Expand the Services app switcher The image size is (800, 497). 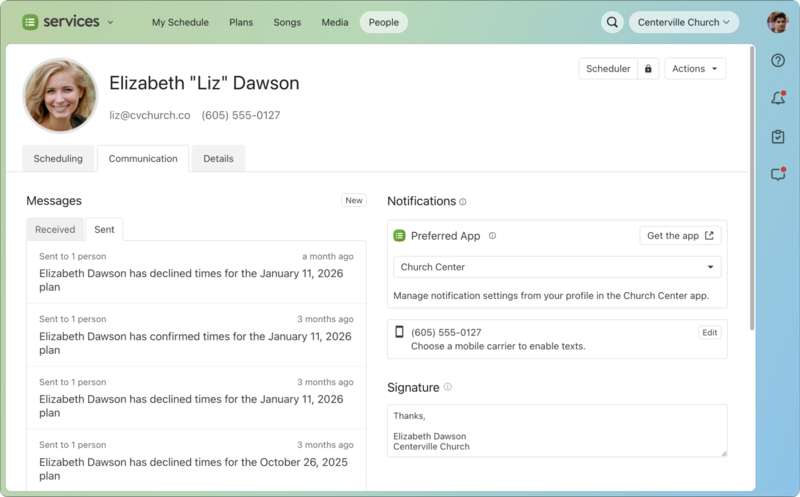point(110,22)
